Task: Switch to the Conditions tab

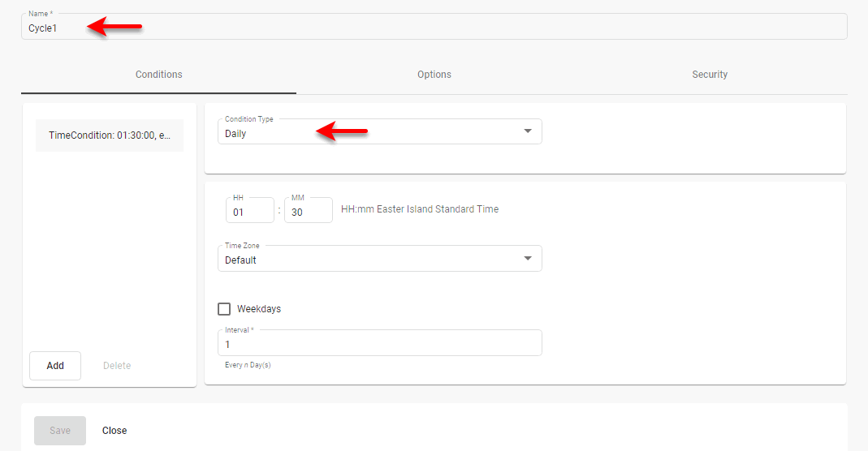Action: [x=158, y=75]
